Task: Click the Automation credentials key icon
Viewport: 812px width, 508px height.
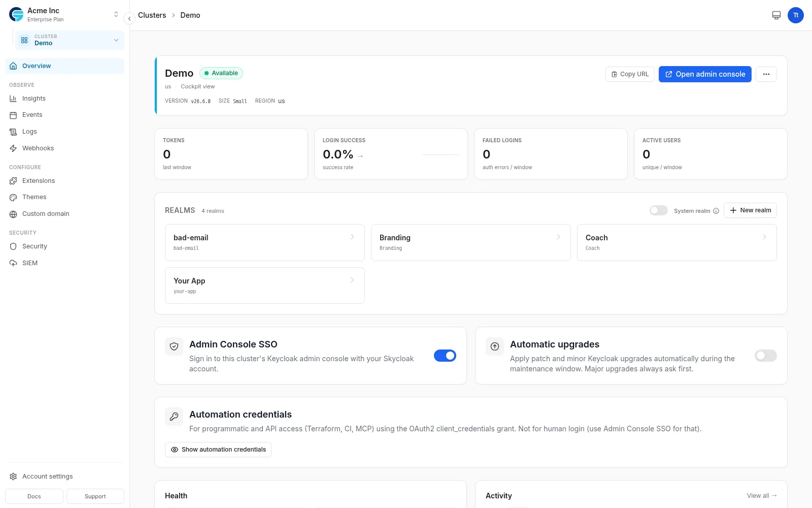Action: click(x=174, y=417)
